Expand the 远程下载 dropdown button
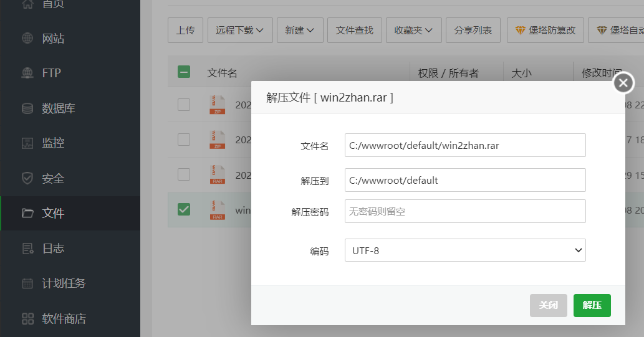Screen dimensions: 644x337 pos(240,30)
